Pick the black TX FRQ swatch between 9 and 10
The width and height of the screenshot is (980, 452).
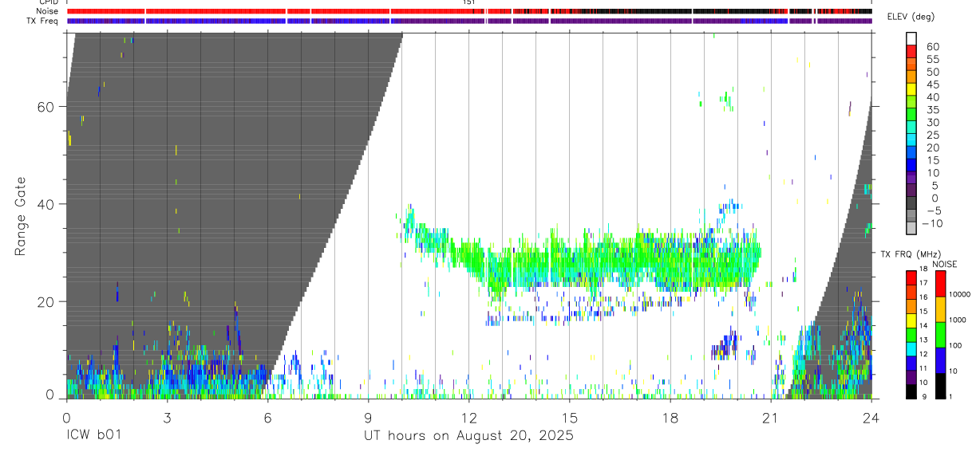click(911, 392)
